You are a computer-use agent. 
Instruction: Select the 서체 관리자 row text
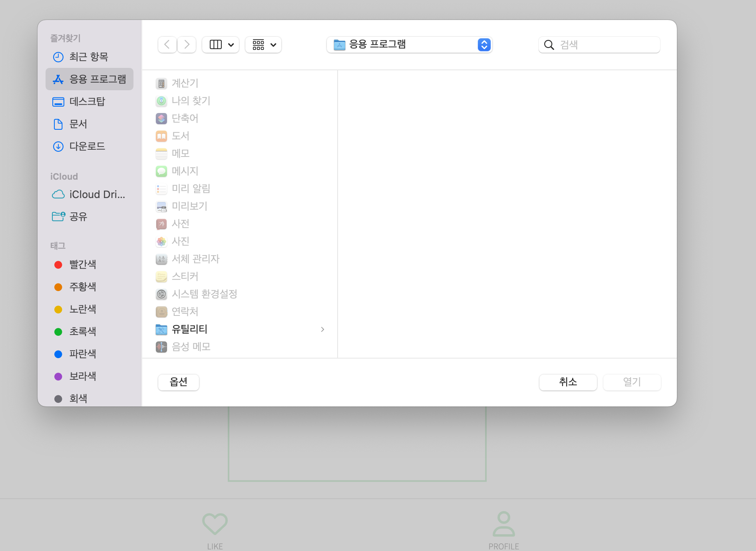196,259
